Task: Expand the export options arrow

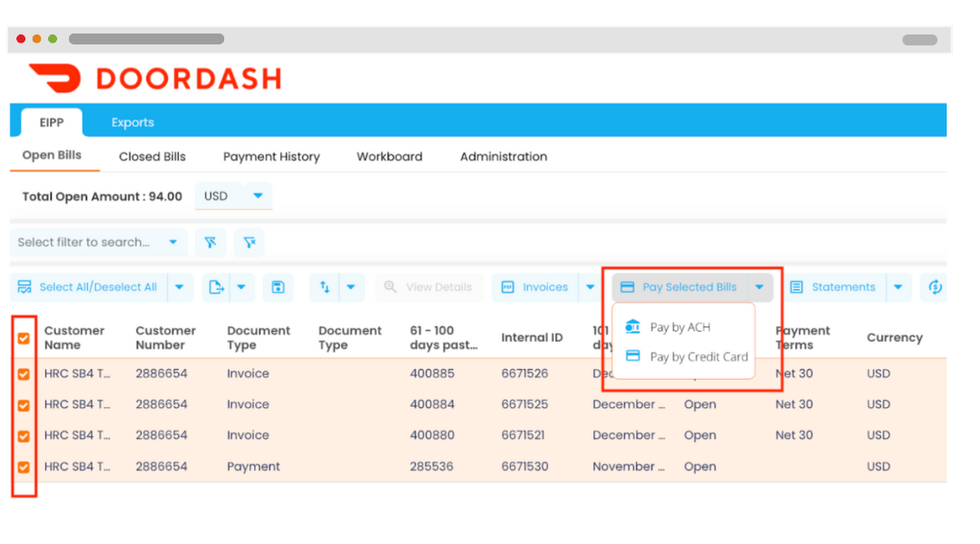Action: (x=242, y=287)
